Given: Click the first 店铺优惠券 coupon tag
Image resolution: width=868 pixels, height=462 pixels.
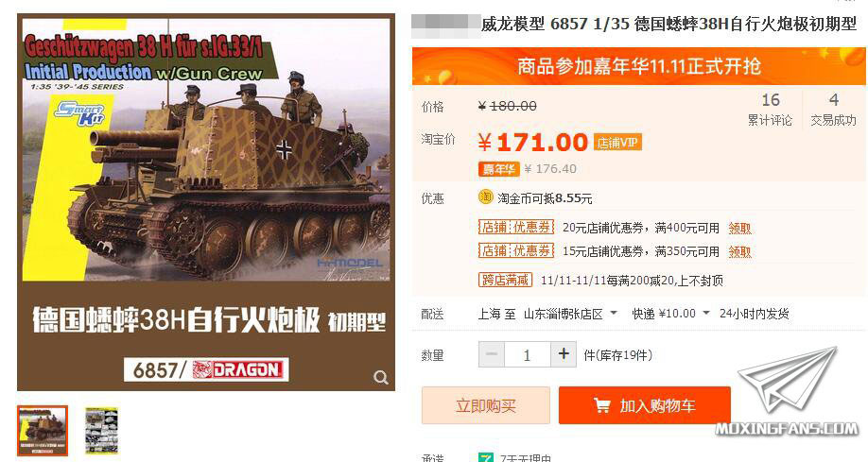Looking at the screenshot, I should pos(516,228).
